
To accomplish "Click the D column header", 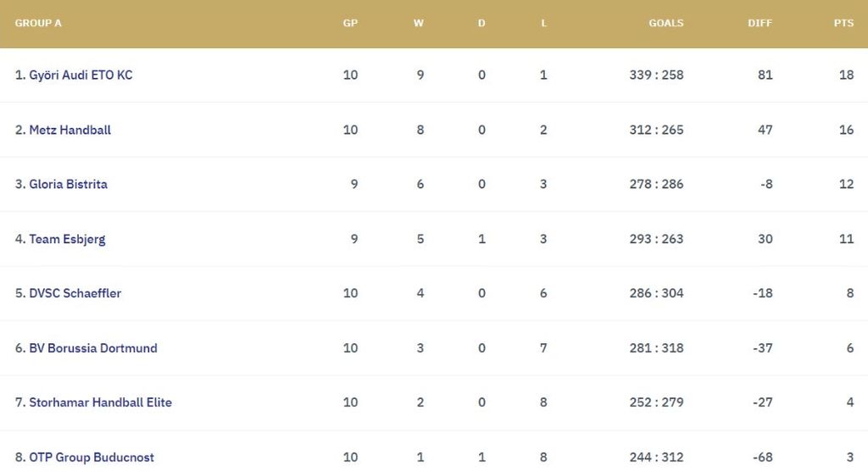I will (481, 23).
